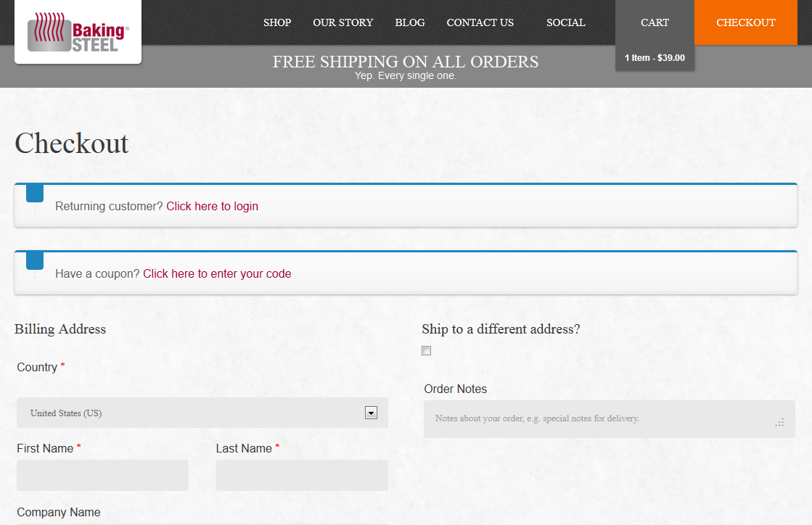Viewport: 812px width, 525px height.
Task: Open the Blog page
Action: coord(410,22)
